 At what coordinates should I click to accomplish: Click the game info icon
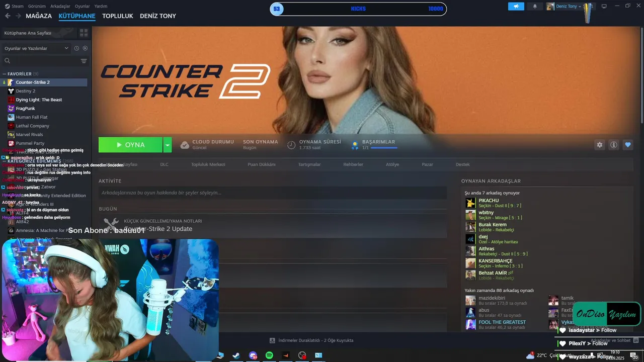click(x=613, y=145)
